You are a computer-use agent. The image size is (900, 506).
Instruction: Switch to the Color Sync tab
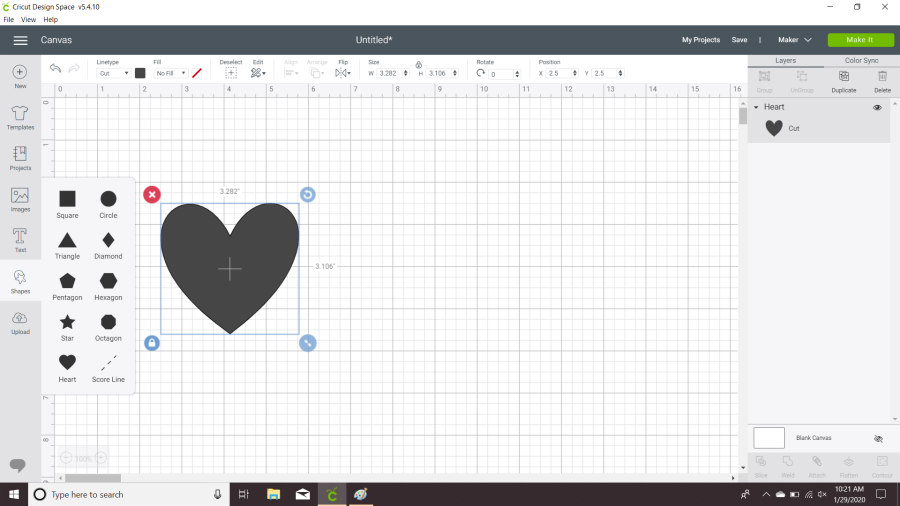point(861,61)
